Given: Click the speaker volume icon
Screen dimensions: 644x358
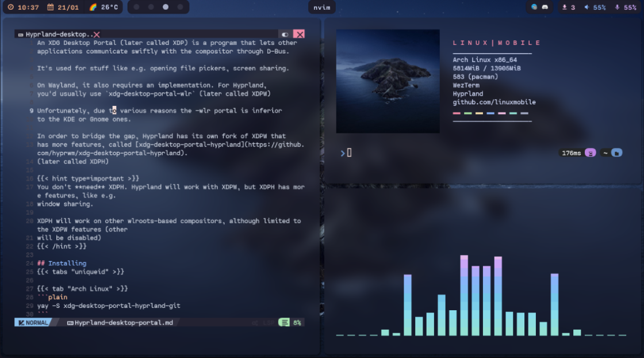Looking at the screenshot, I should [x=586, y=7].
